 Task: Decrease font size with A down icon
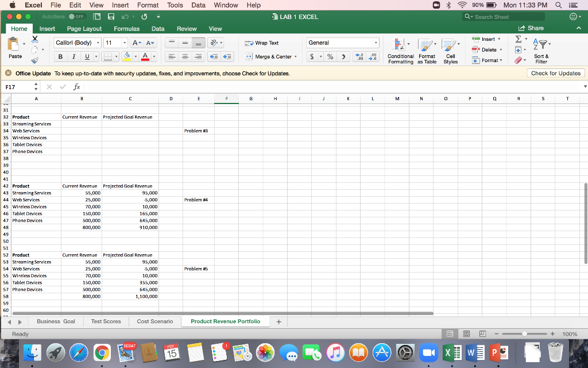tap(150, 43)
